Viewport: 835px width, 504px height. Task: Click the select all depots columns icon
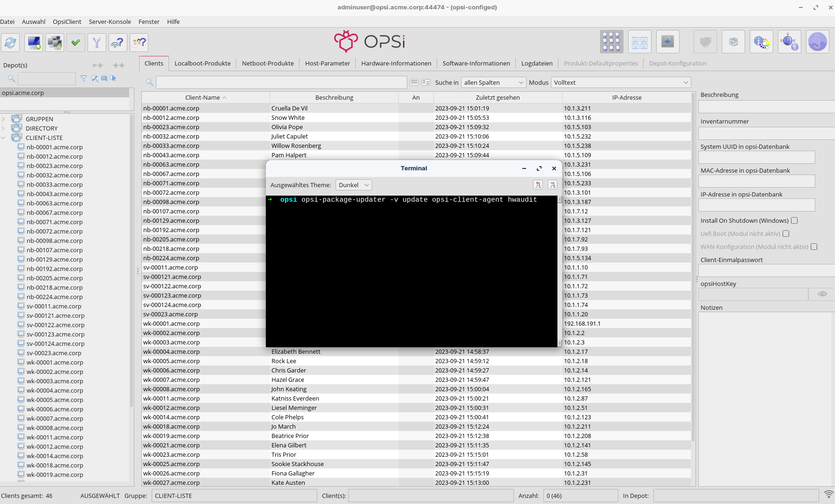[x=104, y=79]
